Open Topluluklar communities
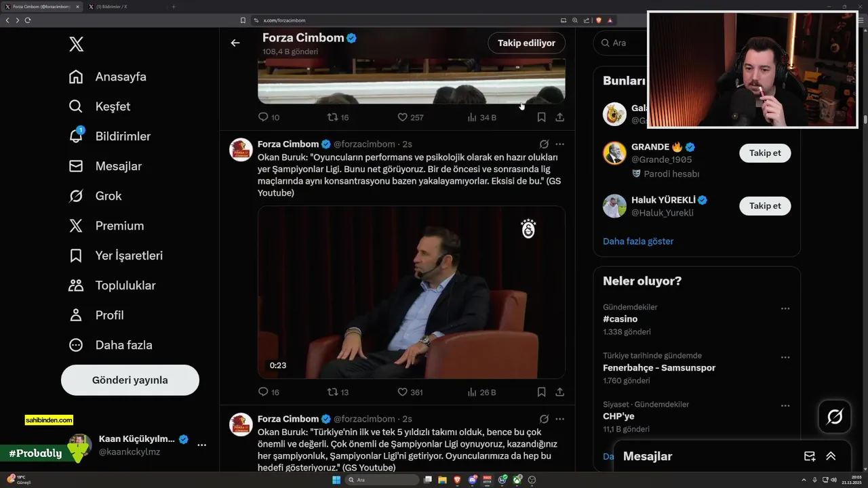 click(113, 285)
